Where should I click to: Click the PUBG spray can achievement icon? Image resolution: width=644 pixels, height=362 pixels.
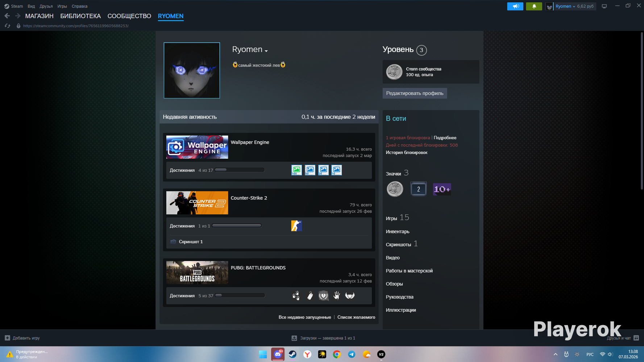coord(310,296)
